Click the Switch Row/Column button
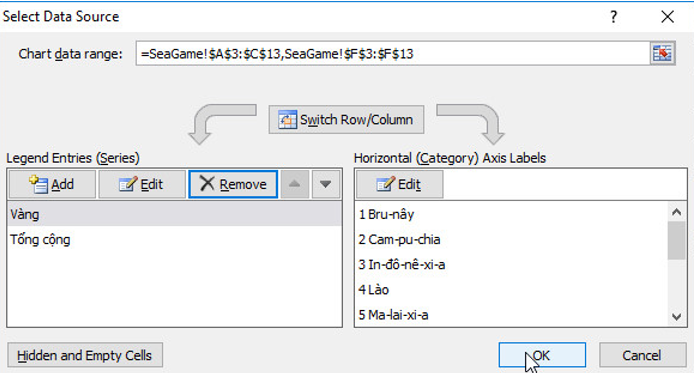 click(x=346, y=119)
